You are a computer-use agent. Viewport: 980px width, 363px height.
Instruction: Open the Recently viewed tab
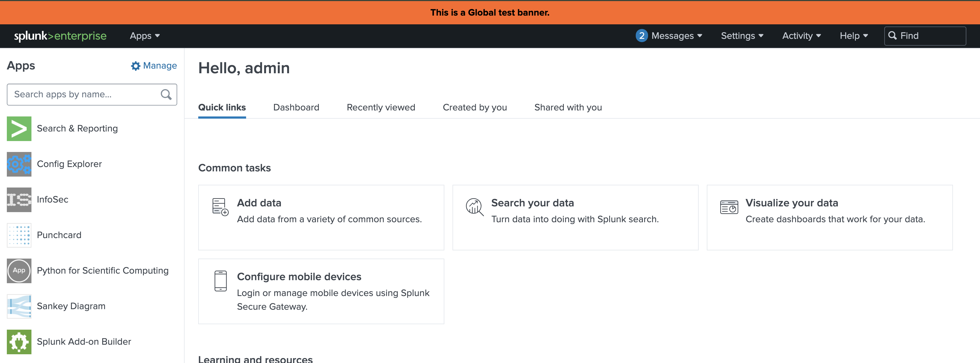click(x=381, y=107)
